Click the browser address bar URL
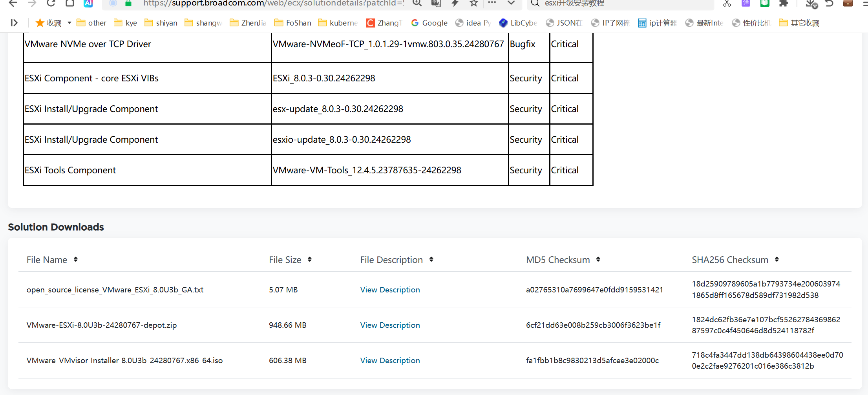The width and height of the screenshot is (868, 395). coord(274,3)
